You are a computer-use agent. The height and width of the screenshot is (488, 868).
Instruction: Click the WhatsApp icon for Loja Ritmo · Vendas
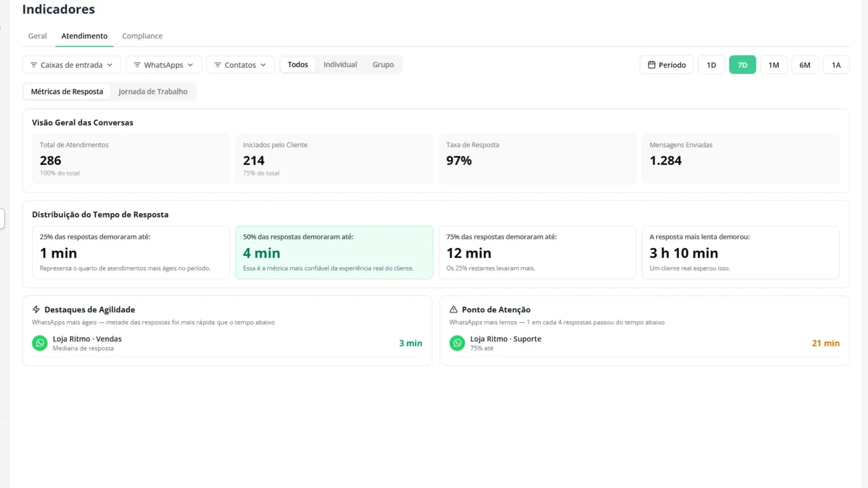point(40,343)
